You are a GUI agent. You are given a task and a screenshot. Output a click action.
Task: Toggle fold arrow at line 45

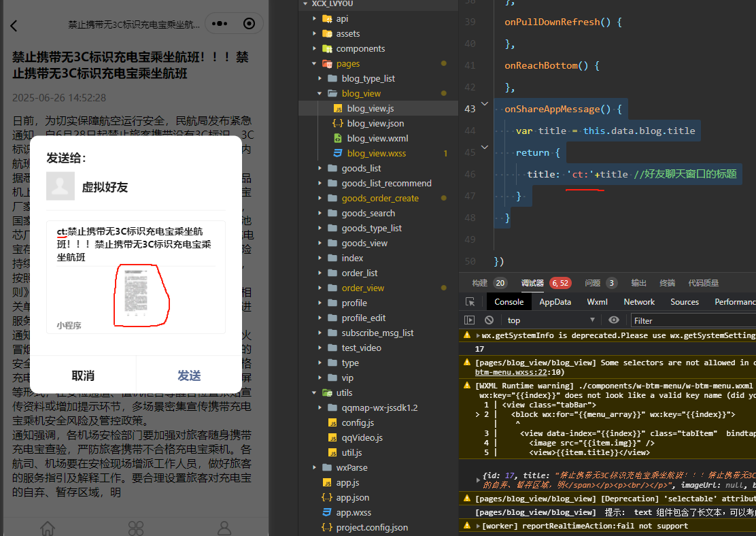485,147
